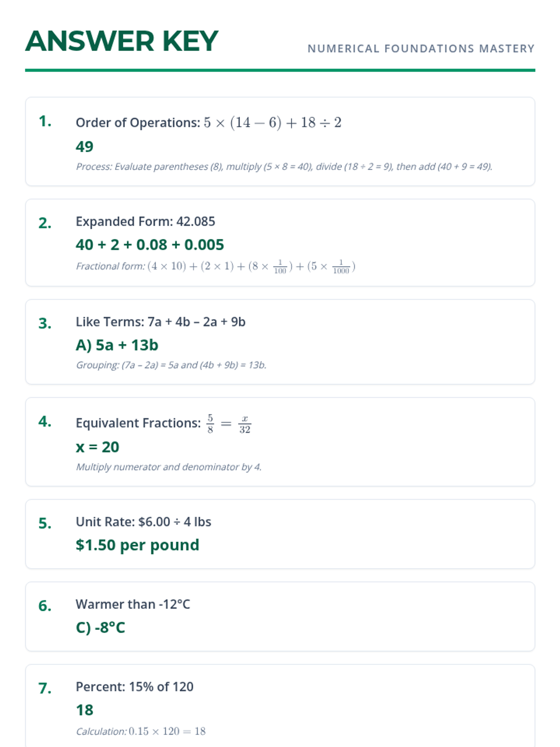The height and width of the screenshot is (747, 560).
Task: Click the Warmer than -12°C question
Action: tap(133, 604)
